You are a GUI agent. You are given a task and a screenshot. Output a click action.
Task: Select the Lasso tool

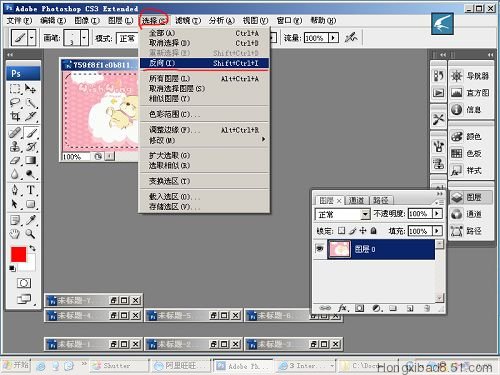point(15,103)
